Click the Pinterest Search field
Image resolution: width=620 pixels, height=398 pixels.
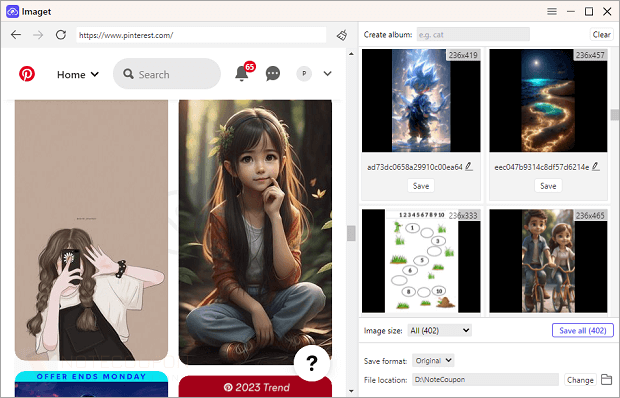[167, 74]
